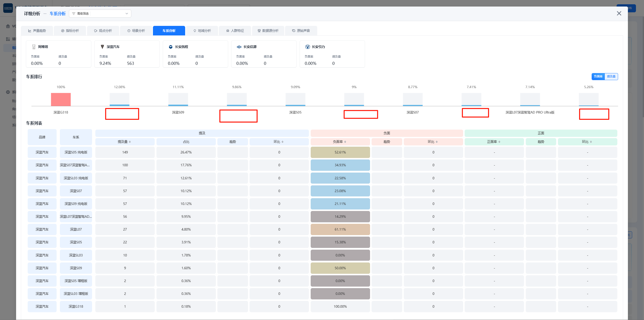Click the 车系分析 breadcrumb link
This screenshot has height=320, width=644.
(x=58, y=14)
